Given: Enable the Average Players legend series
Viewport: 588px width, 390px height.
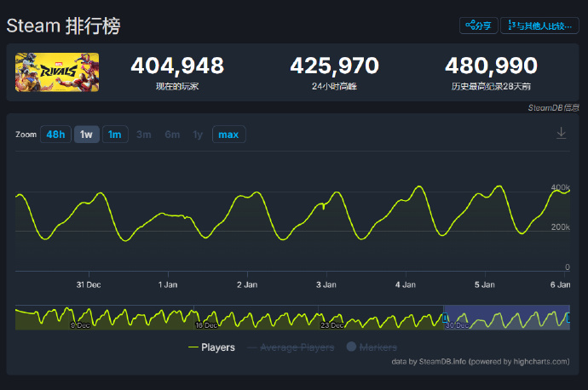Looking at the screenshot, I should [x=289, y=347].
